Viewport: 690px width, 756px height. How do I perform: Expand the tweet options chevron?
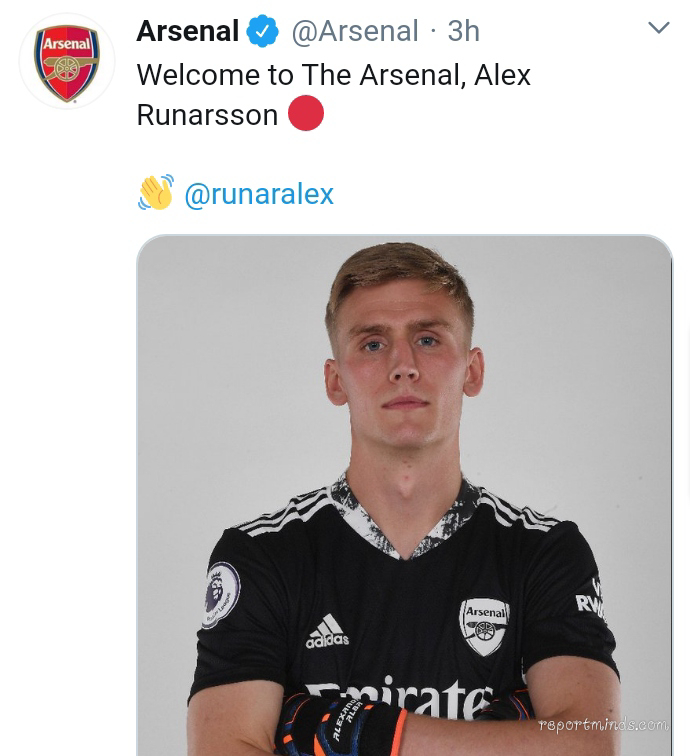pos(658,28)
